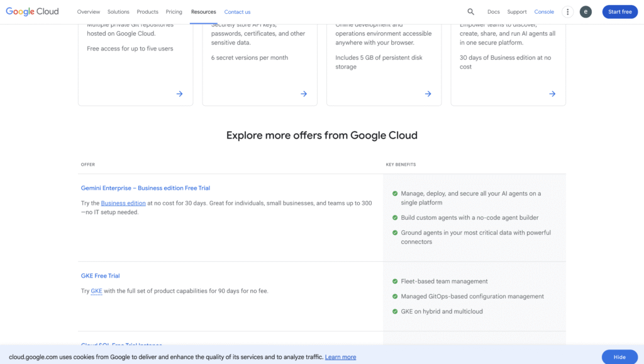
Task: Click the account avatar icon
Action: click(x=586, y=11)
